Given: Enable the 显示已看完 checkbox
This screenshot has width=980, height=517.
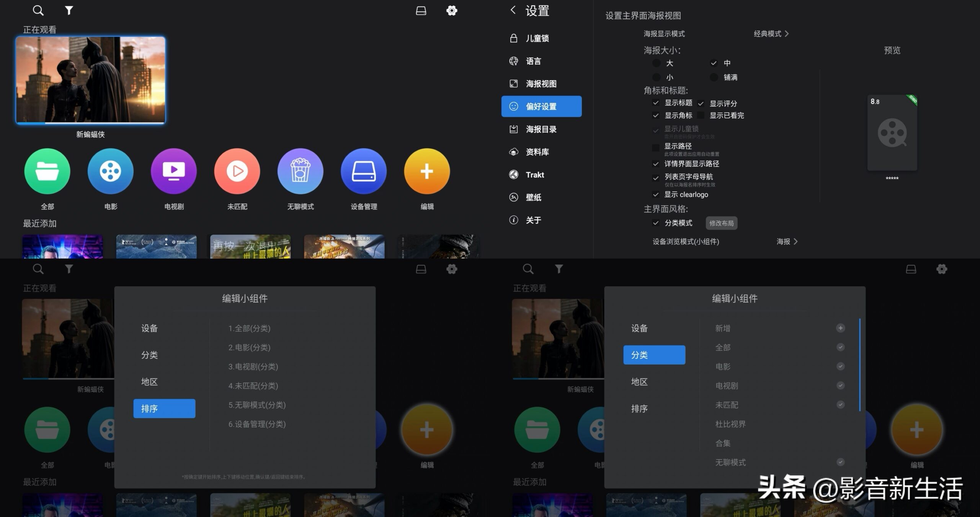Looking at the screenshot, I should pyautogui.click(x=701, y=115).
